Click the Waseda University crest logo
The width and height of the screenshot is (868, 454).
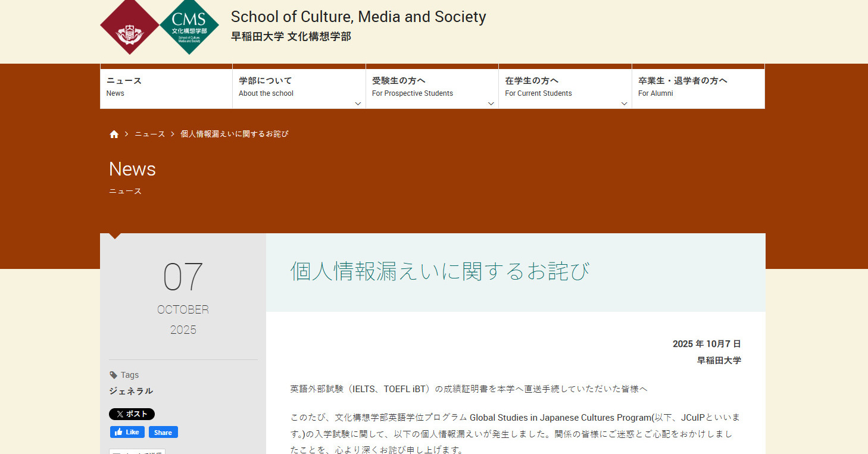pyautogui.click(x=129, y=27)
